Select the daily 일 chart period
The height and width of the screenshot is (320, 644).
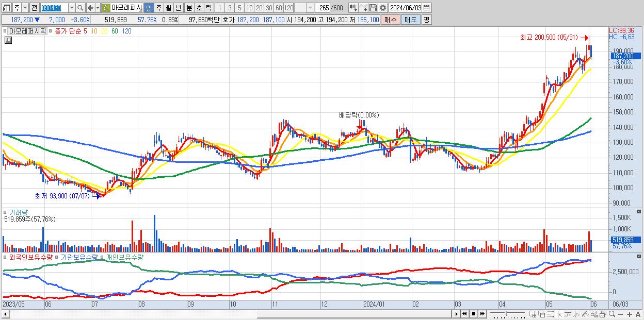pos(149,8)
